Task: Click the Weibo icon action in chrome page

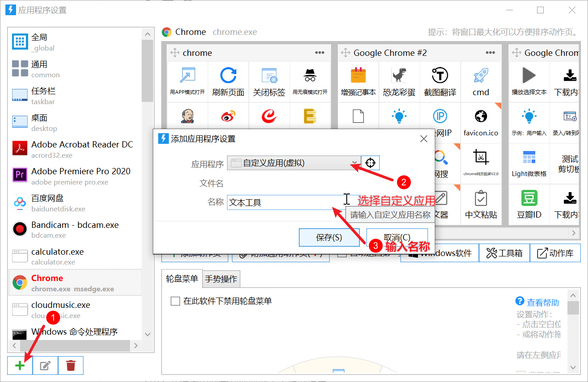Action: [x=228, y=116]
